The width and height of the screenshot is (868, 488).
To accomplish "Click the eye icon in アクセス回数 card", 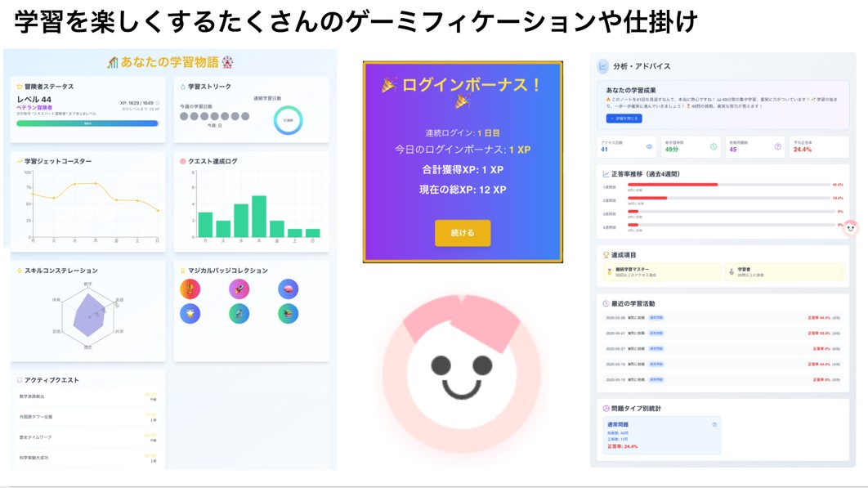I will (x=649, y=147).
